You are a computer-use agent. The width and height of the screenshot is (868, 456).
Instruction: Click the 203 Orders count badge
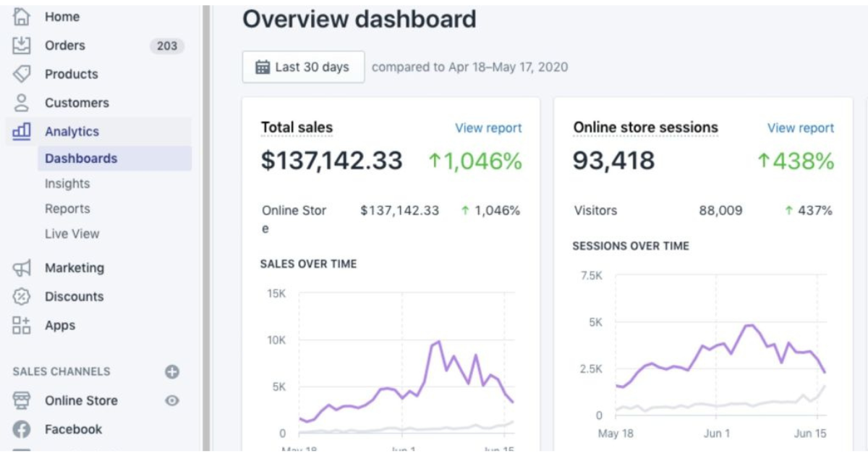(167, 46)
